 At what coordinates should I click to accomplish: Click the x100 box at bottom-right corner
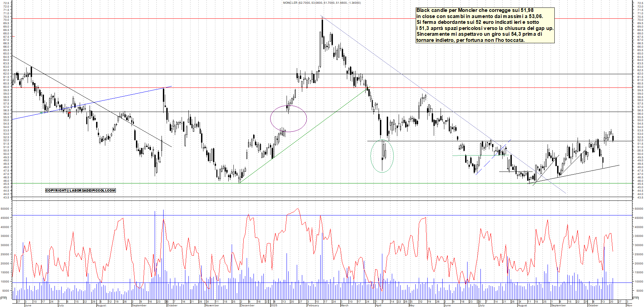[635, 298]
